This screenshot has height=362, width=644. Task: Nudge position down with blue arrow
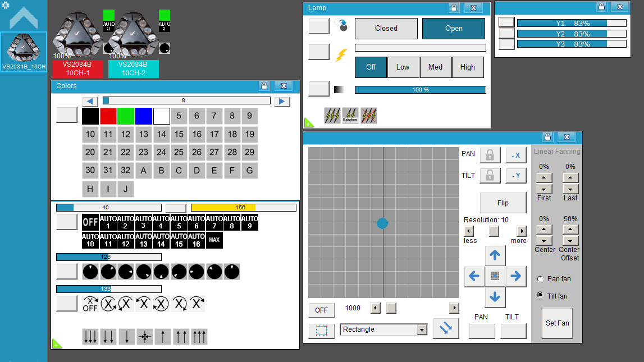[x=495, y=297]
